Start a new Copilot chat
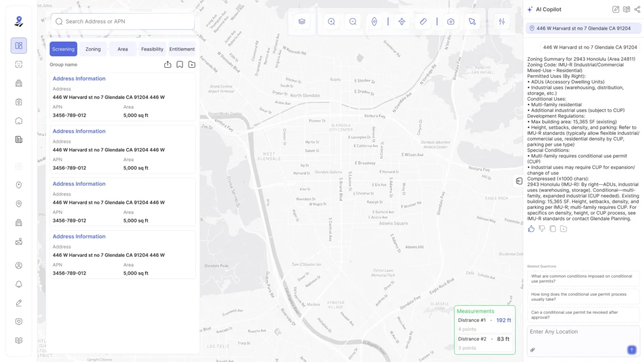 pos(616,10)
